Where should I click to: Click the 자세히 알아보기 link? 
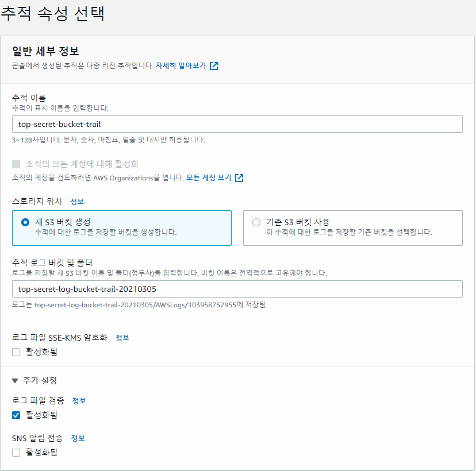tap(181, 65)
